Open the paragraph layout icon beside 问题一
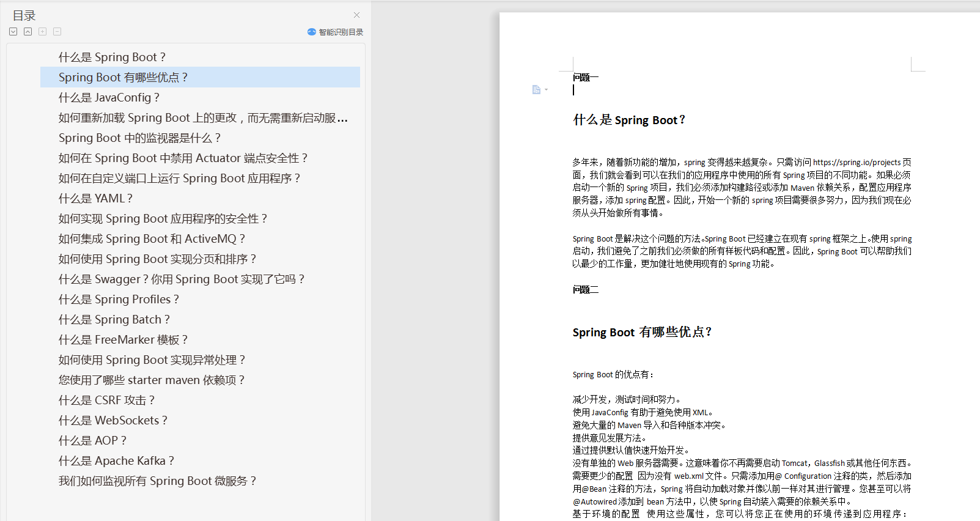 click(537, 90)
